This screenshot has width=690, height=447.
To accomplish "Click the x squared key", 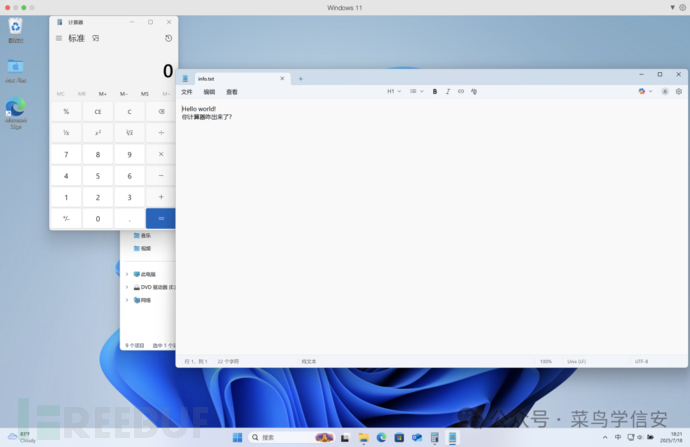I will pos(98,133).
